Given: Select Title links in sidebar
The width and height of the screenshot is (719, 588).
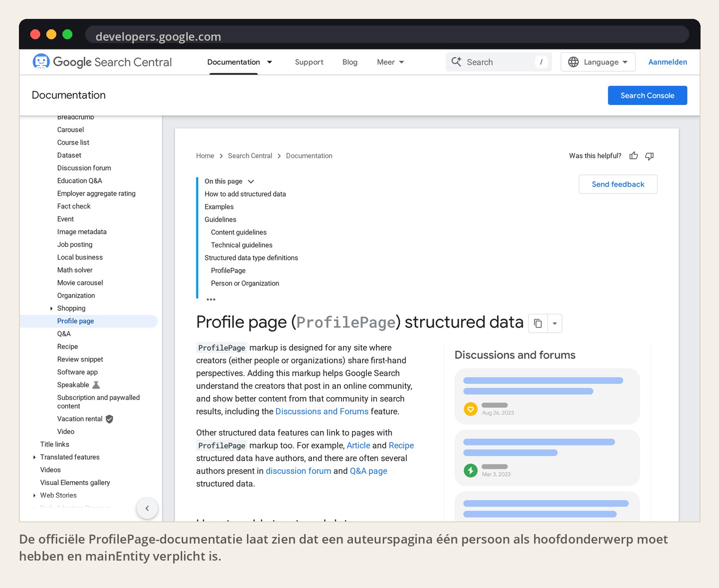Looking at the screenshot, I should coord(55,444).
